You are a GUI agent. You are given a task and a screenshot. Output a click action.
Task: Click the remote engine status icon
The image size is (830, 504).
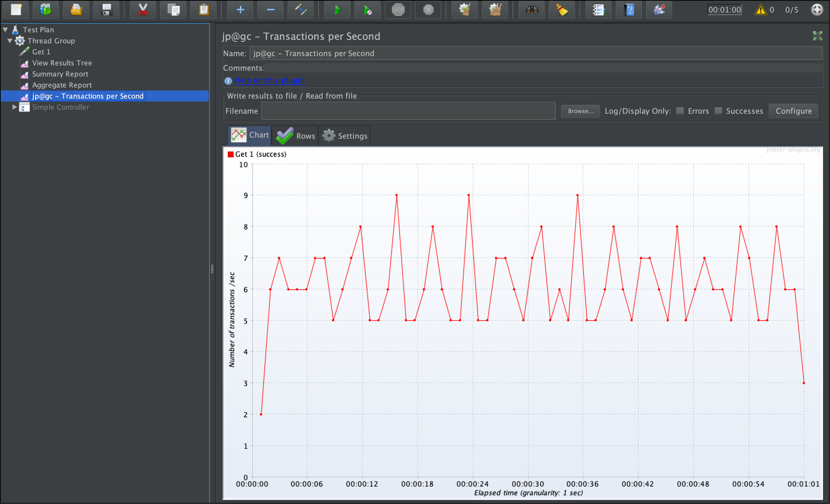click(x=817, y=10)
